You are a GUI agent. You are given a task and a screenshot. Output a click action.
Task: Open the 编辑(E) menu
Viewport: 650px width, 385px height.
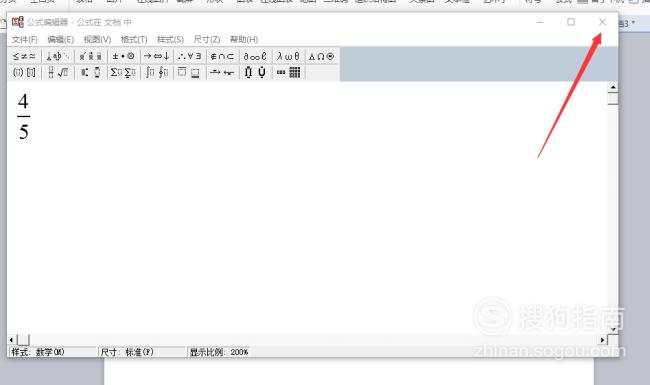point(61,39)
